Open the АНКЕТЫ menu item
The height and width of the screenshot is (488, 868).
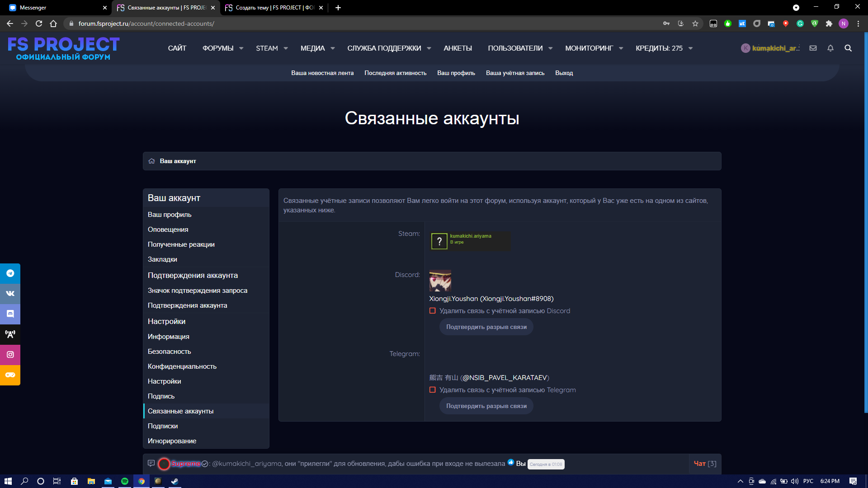click(x=458, y=48)
